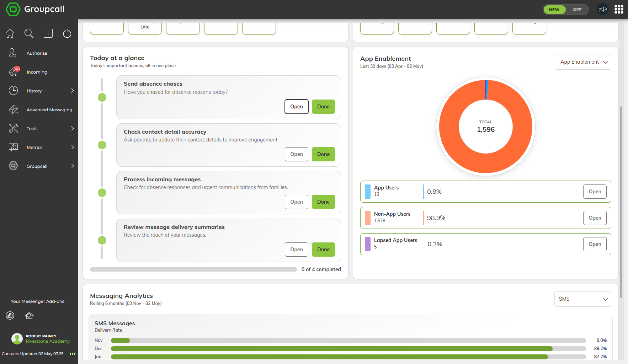The width and height of the screenshot is (628, 364).
Task: Click the page vertical scrollbar
Action: tap(621, 202)
